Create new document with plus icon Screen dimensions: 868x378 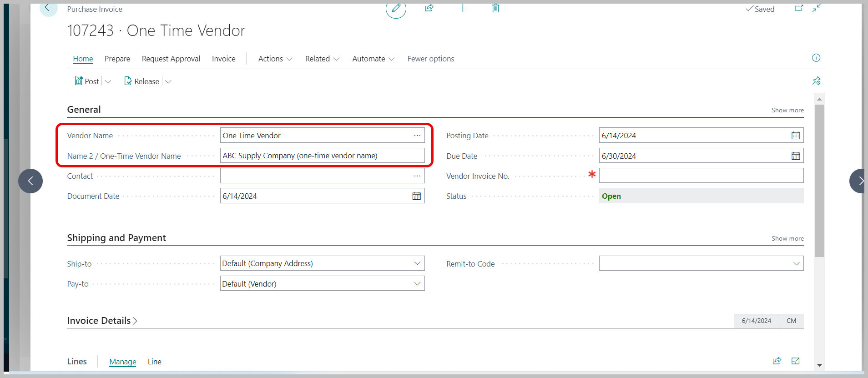click(x=463, y=8)
